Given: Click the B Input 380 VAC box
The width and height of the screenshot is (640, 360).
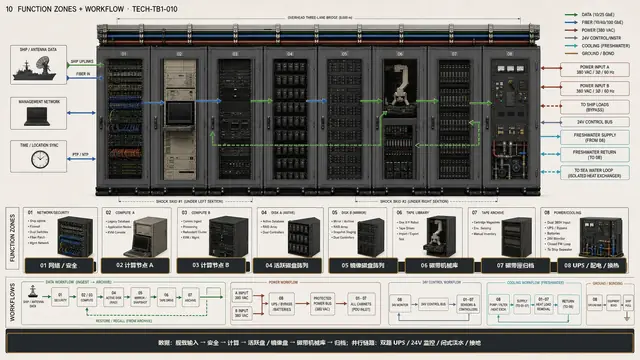Looking at the screenshot, I should coord(242,313).
